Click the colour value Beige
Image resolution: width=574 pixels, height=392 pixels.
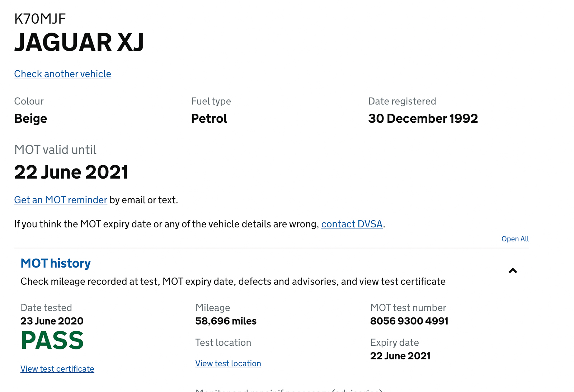pos(30,119)
